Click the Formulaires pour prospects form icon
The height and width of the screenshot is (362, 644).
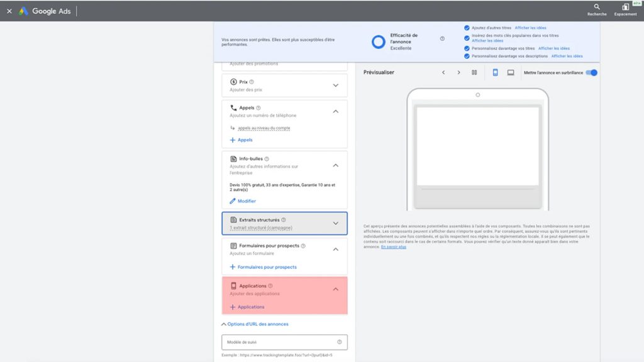coord(233,246)
